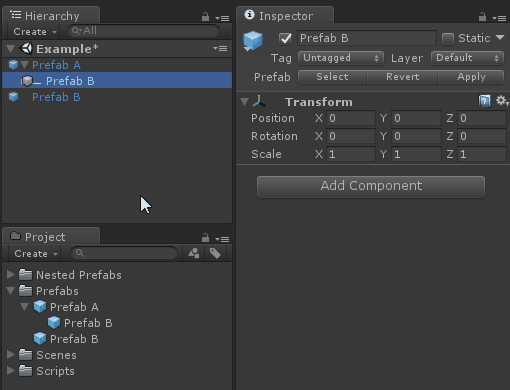Open the Hierarchy Create dropdown

(x=35, y=32)
